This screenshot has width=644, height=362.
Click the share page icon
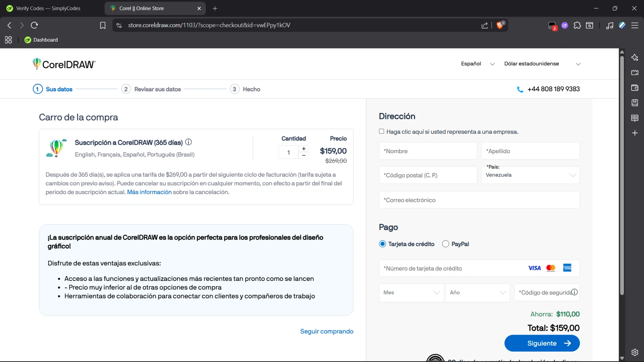(485, 25)
